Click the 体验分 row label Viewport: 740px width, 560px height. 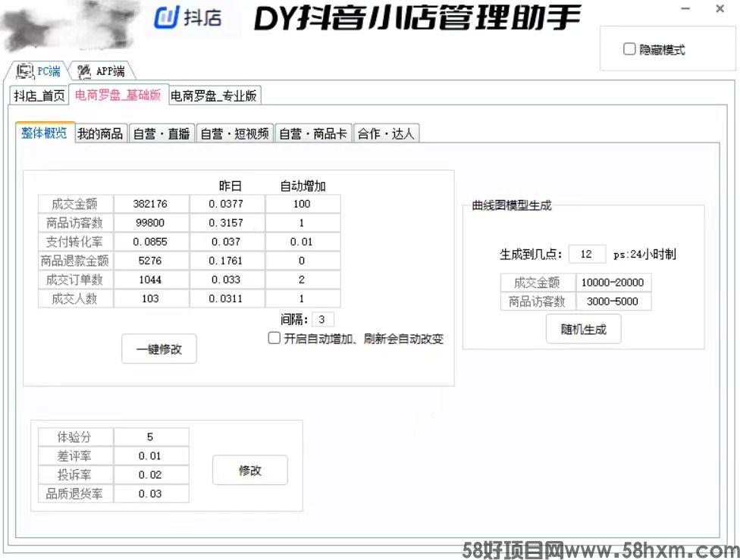tap(76, 437)
